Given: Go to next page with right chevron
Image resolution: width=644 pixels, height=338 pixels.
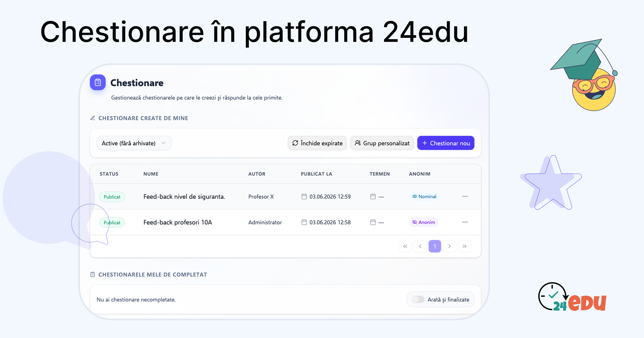Looking at the screenshot, I should (x=449, y=246).
